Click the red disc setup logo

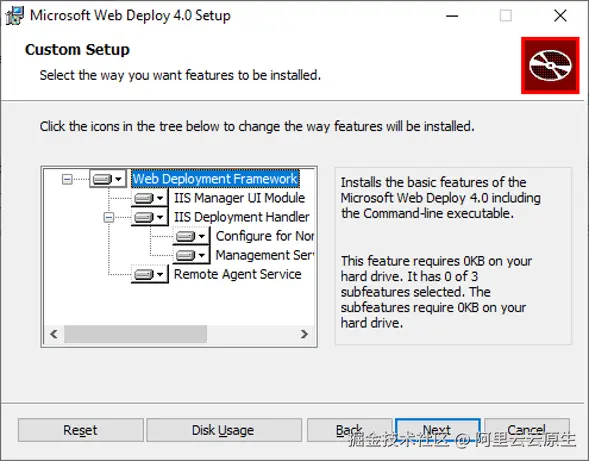click(x=550, y=65)
